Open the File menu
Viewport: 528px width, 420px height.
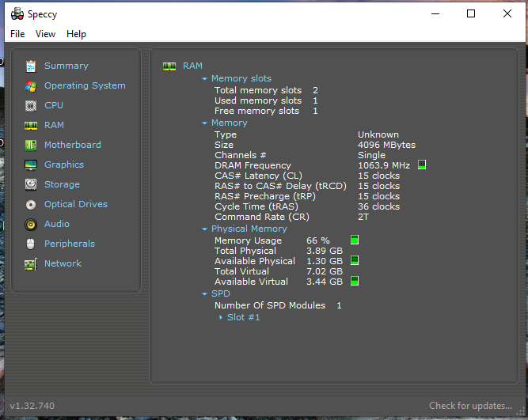pos(17,34)
